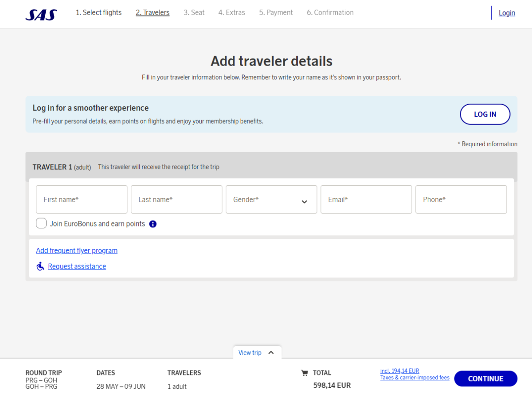Image resolution: width=532 pixels, height=394 pixels.
Task: Click the EuroBonus info icon
Action: [153, 224]
